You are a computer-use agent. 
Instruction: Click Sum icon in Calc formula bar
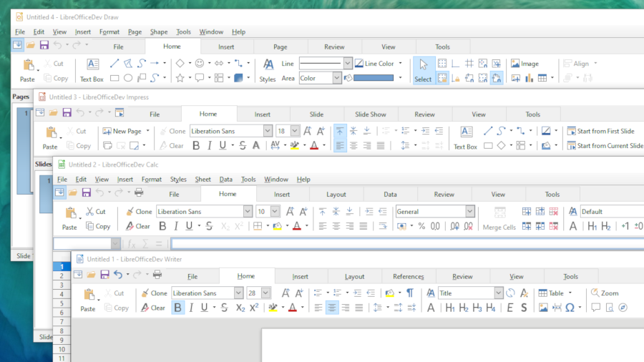tap(145, 244)
